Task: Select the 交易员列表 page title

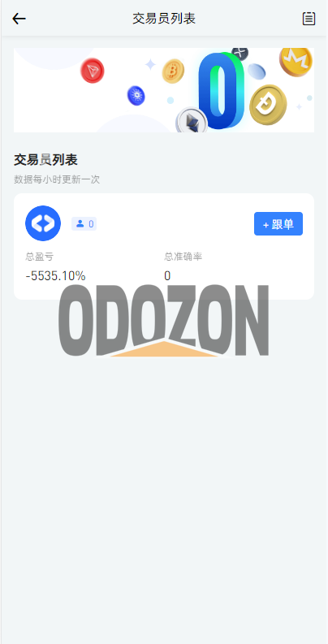Action: [x=164, y=19]
